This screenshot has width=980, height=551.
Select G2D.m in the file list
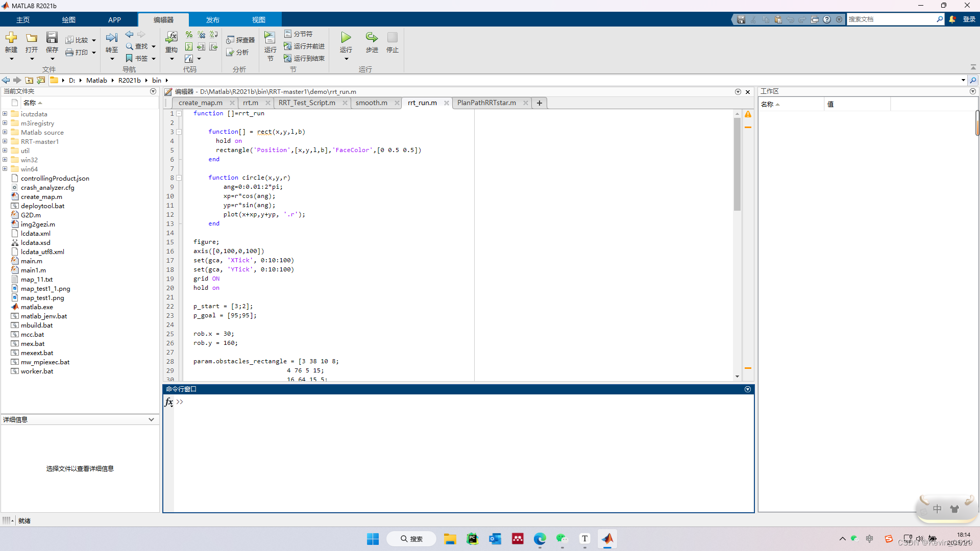[31, 215]
